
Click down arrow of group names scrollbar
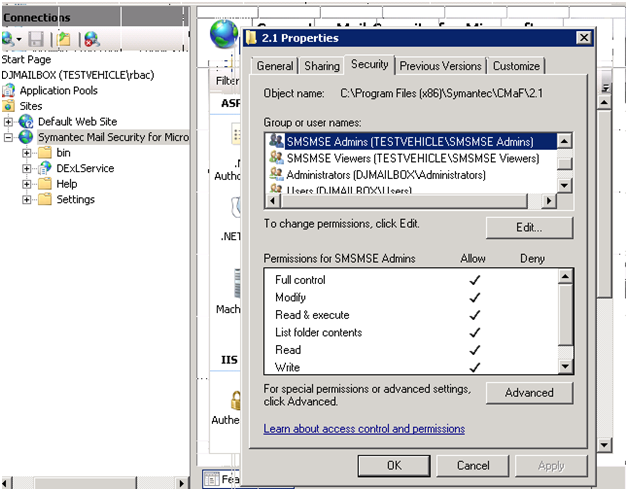click(x=564, y=185)
